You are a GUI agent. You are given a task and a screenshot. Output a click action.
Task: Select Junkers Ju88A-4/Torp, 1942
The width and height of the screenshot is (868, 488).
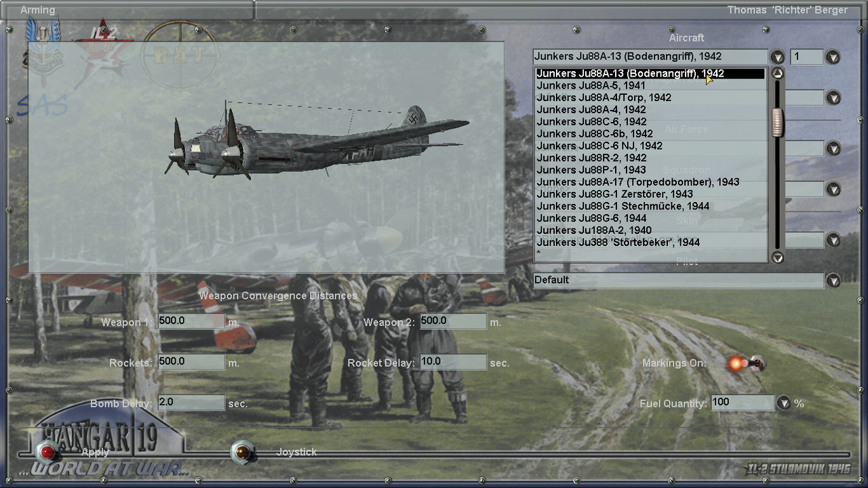pyautogui.click(x=650, y=98)
